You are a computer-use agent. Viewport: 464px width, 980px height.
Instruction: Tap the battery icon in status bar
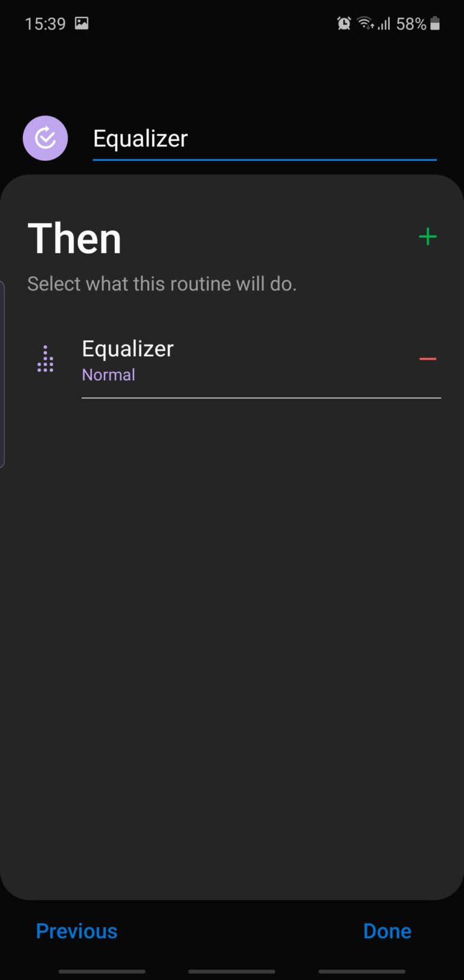click(x=435, y=24)
